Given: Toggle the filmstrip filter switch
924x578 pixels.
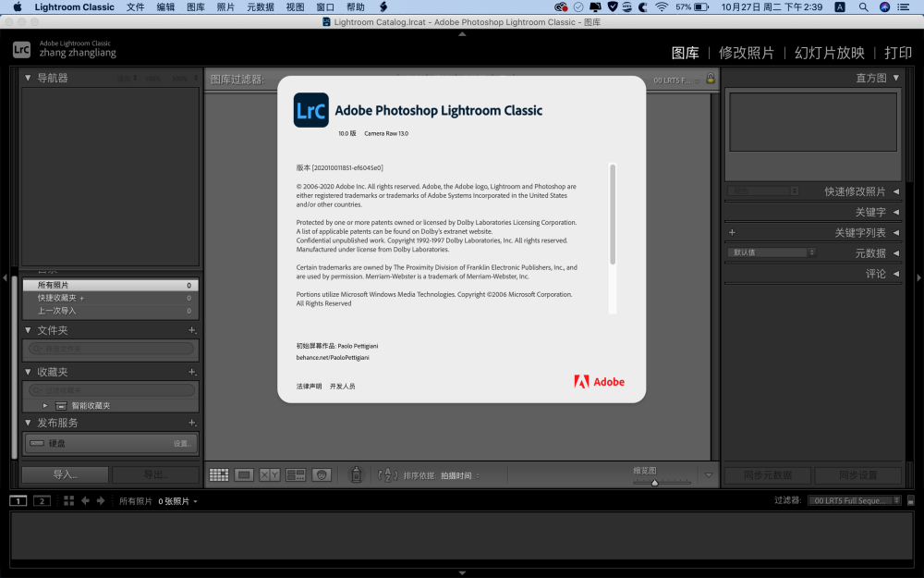Looking at the screenshot, I should point(911,500).
